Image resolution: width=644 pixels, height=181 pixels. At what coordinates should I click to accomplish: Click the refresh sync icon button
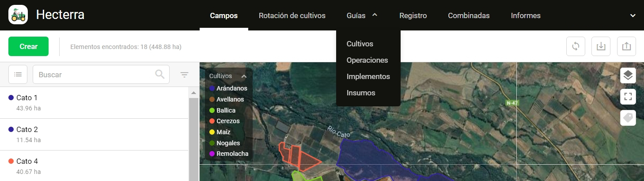coord(576,46)
